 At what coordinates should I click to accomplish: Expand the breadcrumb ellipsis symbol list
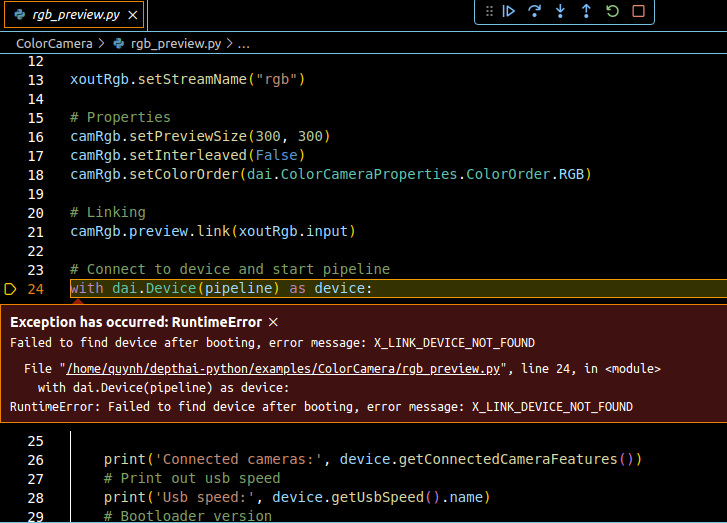(x=244, y=44)
